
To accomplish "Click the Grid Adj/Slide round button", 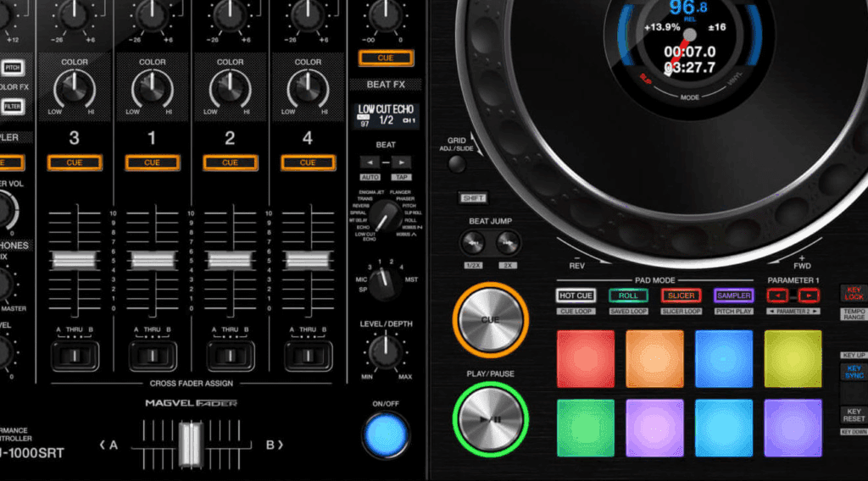I will click(458, 164).
